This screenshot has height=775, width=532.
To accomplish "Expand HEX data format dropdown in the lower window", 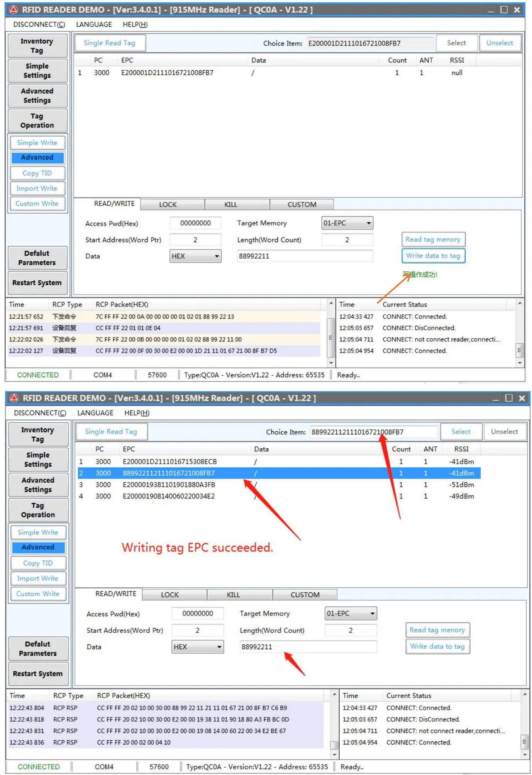I will coord(198,646).
